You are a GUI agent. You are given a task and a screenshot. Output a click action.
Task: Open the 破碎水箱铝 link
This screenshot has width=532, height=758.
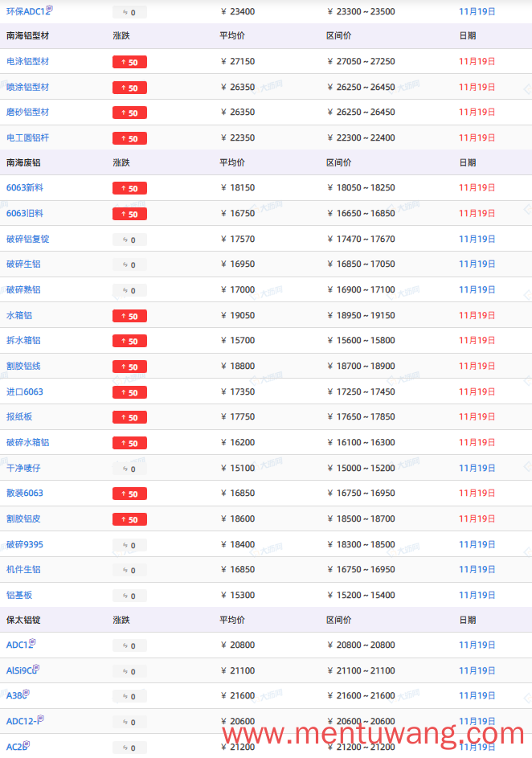pos(27,442)
